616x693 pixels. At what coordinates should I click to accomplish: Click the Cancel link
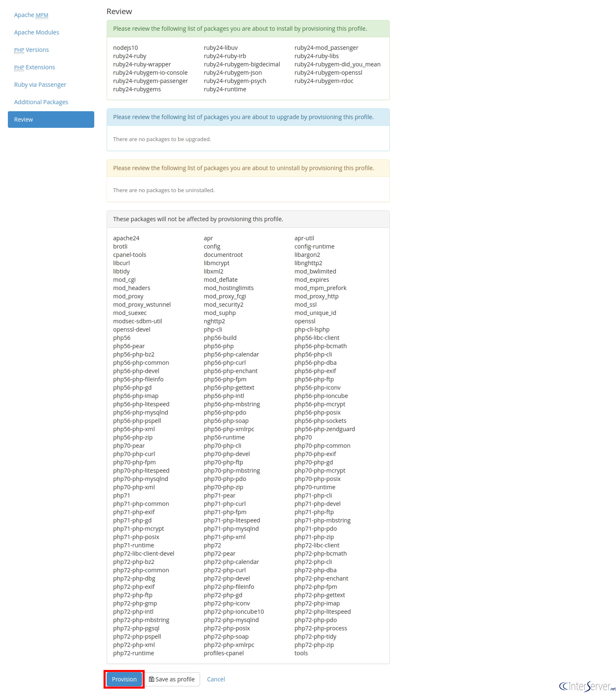[x=216, y=679]
